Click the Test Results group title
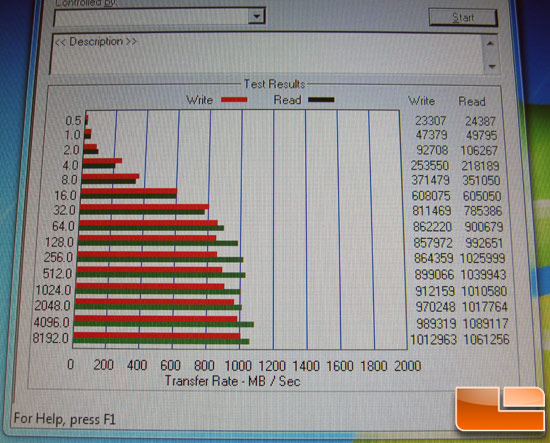The width and height of the screenshot is (550, 443). tap(274, 84)
